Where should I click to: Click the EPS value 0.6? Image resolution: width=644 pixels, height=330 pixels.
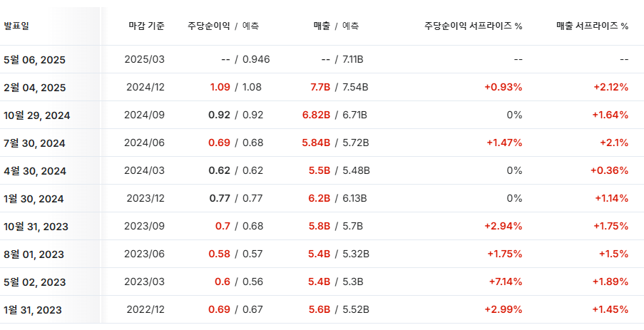click(223, 282)
